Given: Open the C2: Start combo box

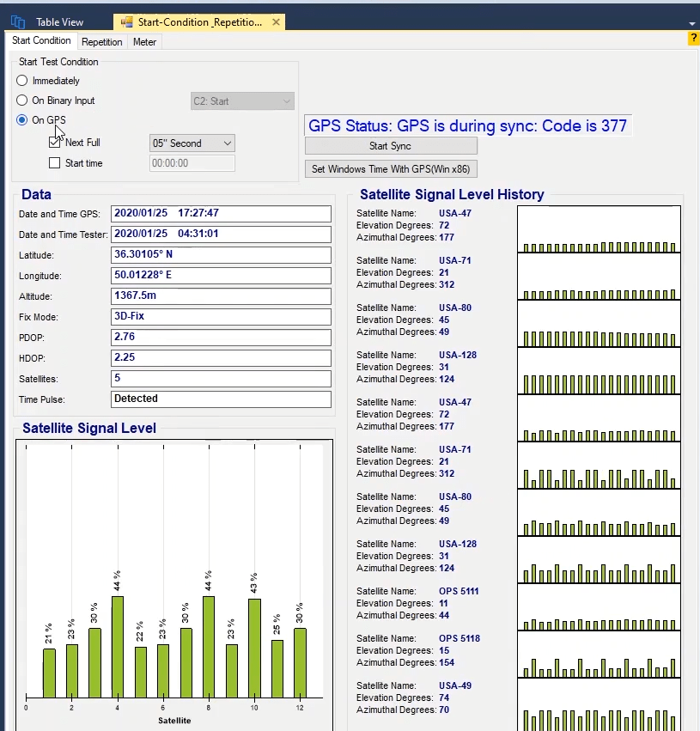Looking at the screenshot, I should pos(242,101).
